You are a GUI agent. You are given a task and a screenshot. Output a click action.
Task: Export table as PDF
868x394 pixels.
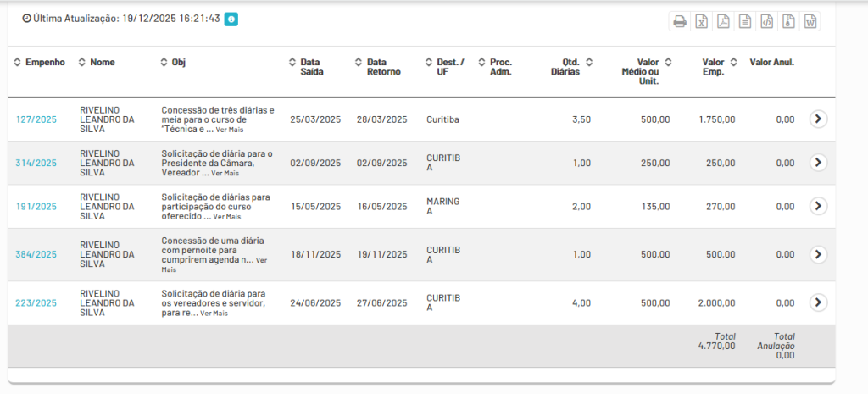coord(723,22)
